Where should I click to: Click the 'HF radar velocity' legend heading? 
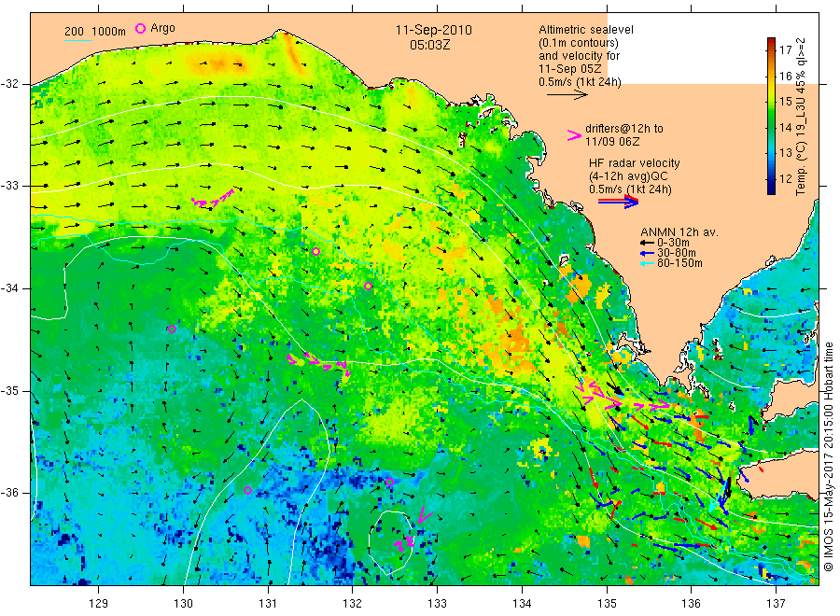(x=635, y=162)
